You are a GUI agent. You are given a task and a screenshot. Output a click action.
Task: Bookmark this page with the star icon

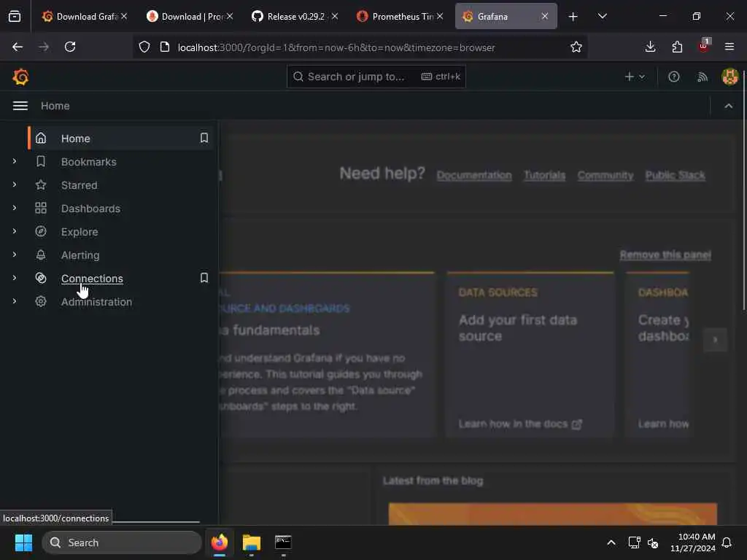point(576,47)
